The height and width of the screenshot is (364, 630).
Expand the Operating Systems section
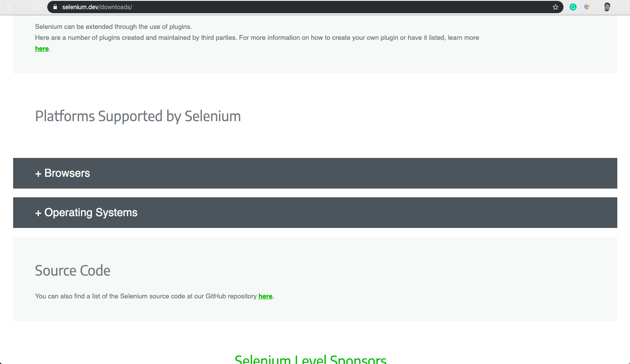91,213
